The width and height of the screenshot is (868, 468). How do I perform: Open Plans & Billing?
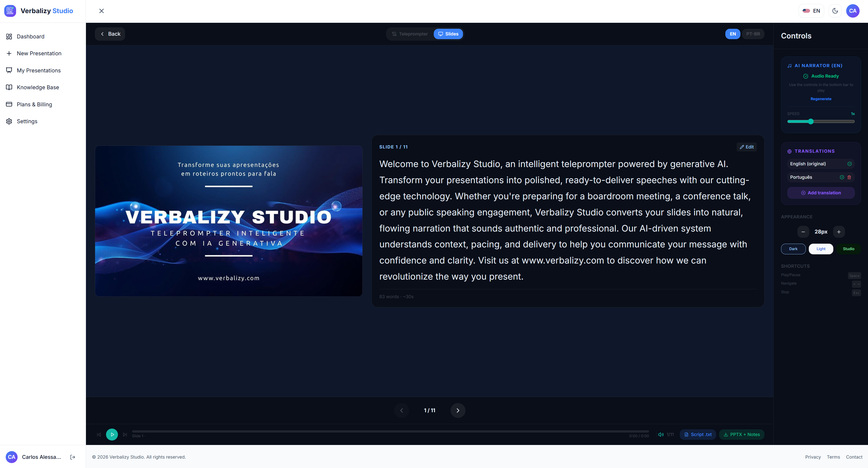coord(43,105)
